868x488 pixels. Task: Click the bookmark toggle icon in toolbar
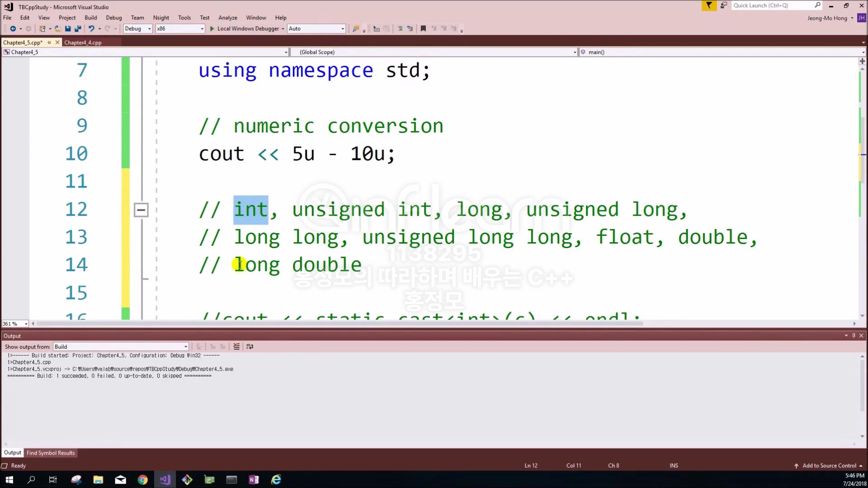pyautogui.click(x=423, y=28)
